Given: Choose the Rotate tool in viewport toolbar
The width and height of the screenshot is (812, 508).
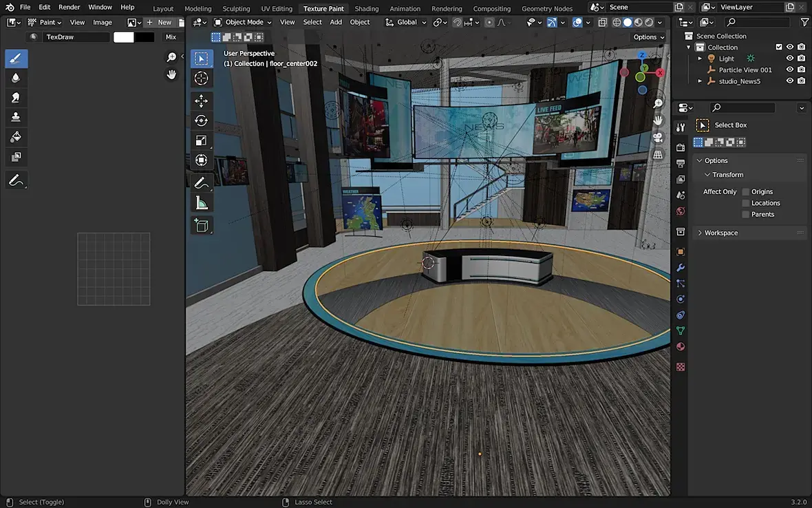Looking at the screenshot, I should [201, 121].
